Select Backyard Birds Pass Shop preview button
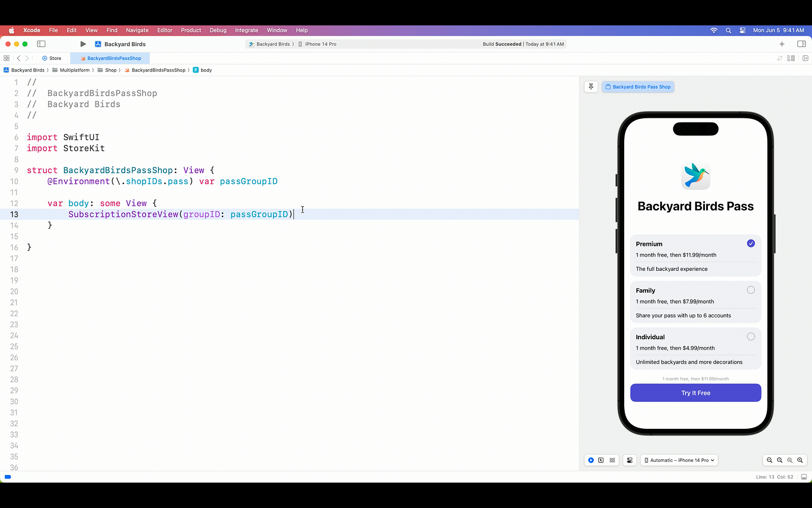Viewport: 812px width, 508px height. 638,87
